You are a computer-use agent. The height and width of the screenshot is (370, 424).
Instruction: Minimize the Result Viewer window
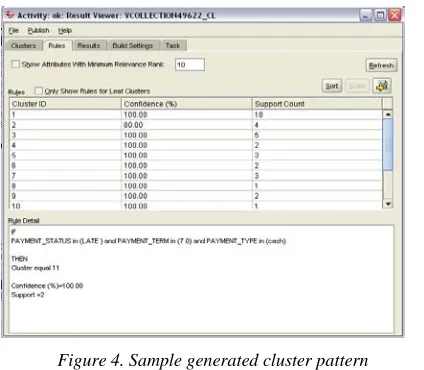coord(366,15)
